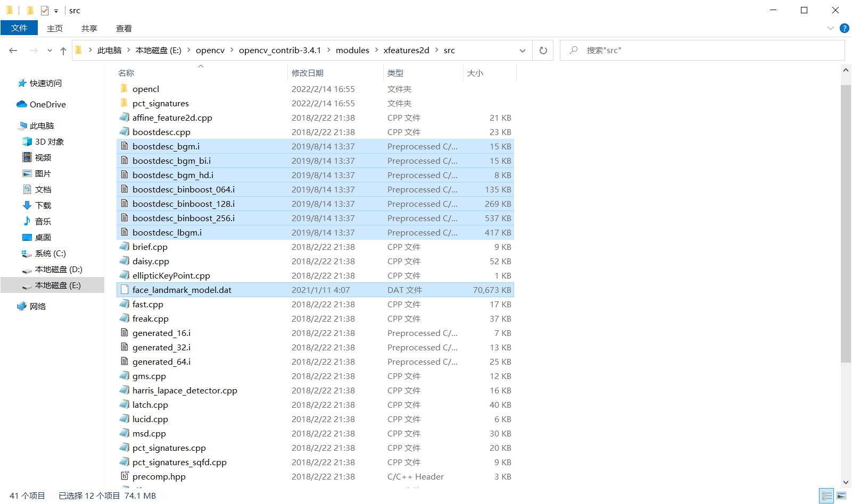
Task: Select pct_signatures_sqfd.cpp file name
Action: coord(179,463)
